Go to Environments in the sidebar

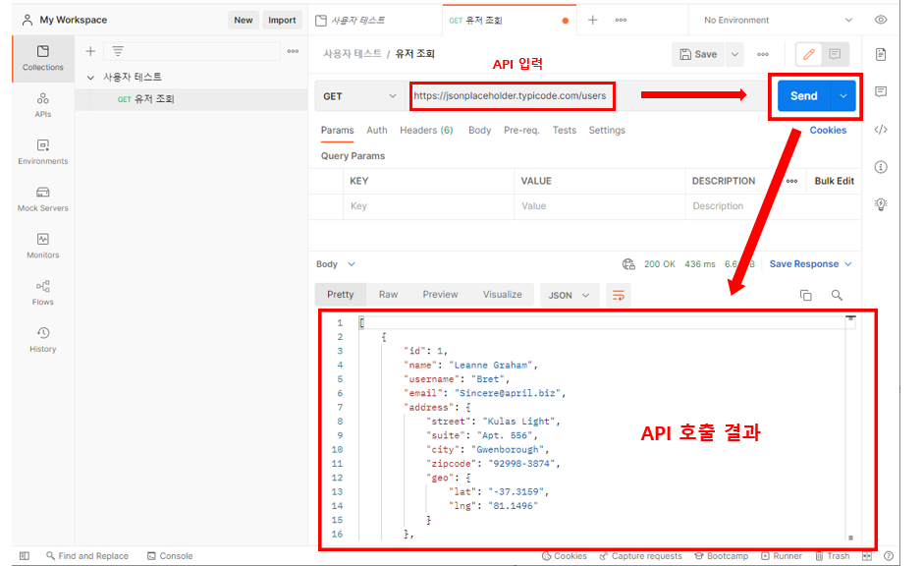[x=43, y=151]
